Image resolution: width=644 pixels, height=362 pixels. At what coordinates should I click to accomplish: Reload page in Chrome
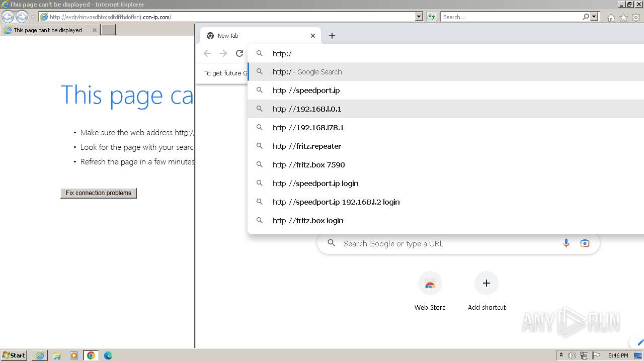pos(239,53)
